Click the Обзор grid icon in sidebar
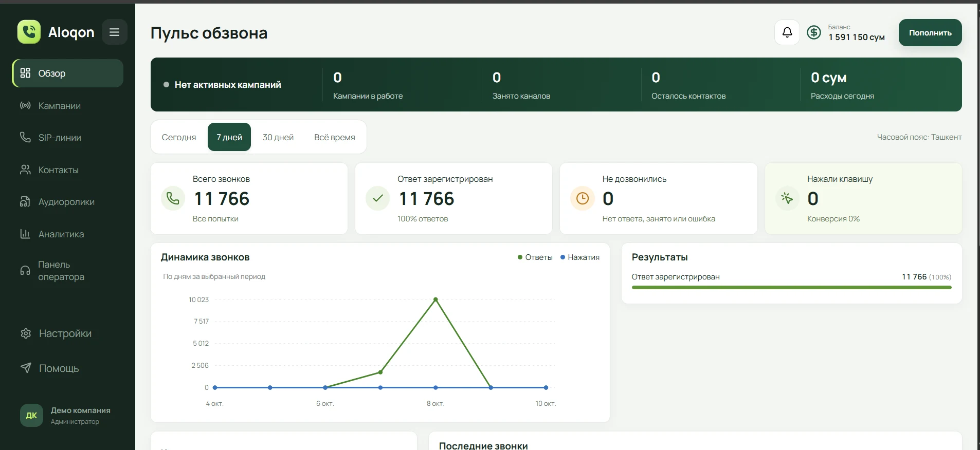Viewport: 980px width, 450px height. tap(25, 73)
